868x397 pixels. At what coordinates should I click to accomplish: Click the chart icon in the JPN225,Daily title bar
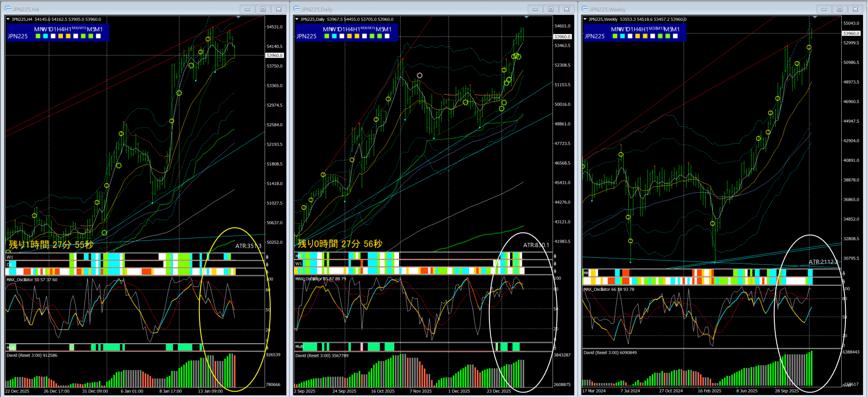point(297,9)
